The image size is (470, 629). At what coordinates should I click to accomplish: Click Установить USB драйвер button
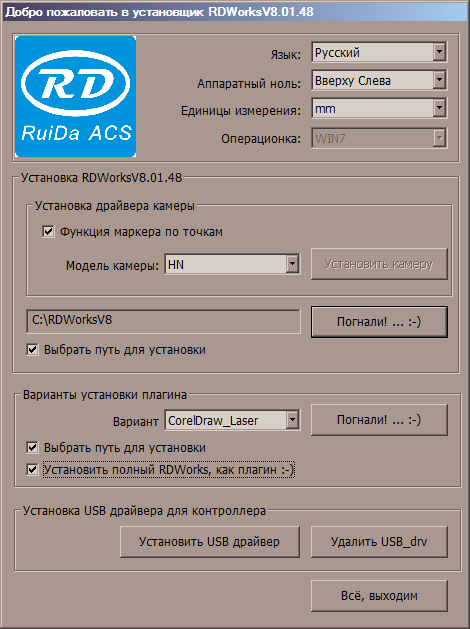coord(210,542)
